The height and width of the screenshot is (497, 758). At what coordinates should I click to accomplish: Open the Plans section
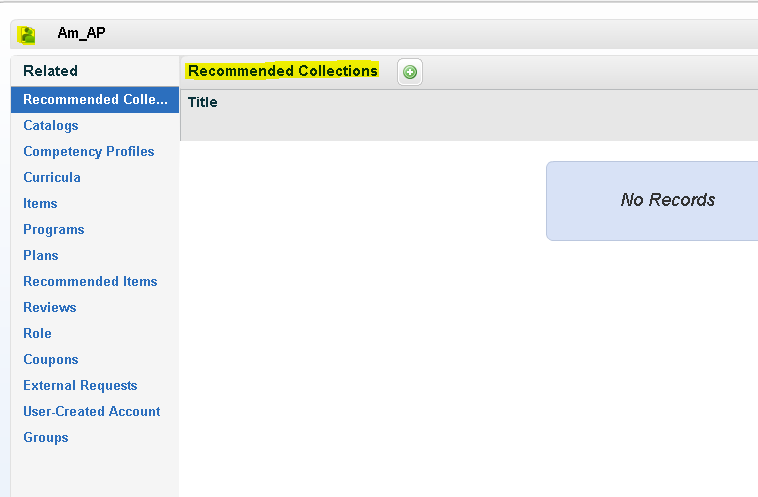pos(41,255)
